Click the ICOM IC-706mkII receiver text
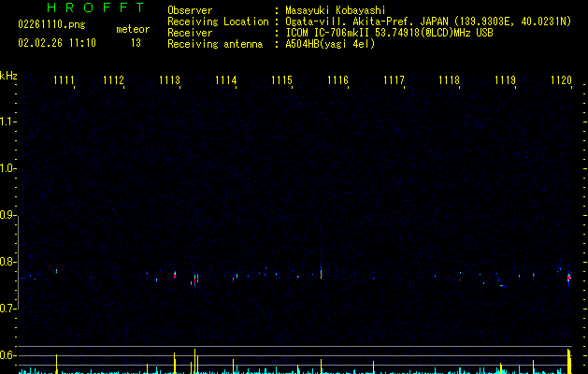588x374 pixels. point(389,33)
